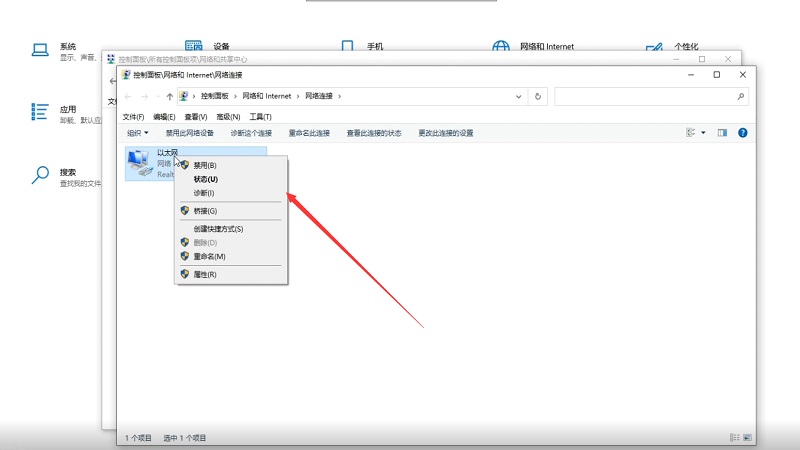Screen dimensions: 800x450
Task: Click the shield icon beside 重命名(M)
Action: pos(185,256)
